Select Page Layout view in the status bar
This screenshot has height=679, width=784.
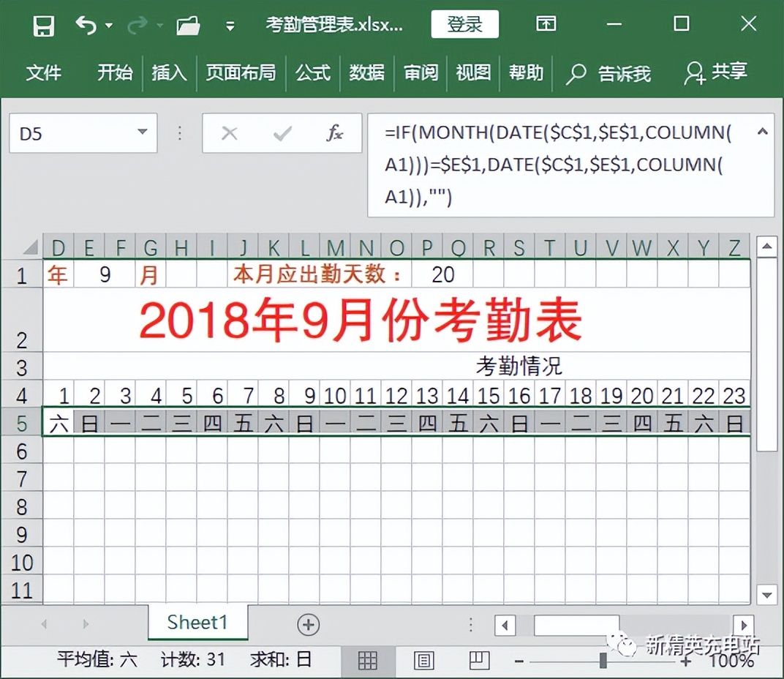[x=424, y=661]
